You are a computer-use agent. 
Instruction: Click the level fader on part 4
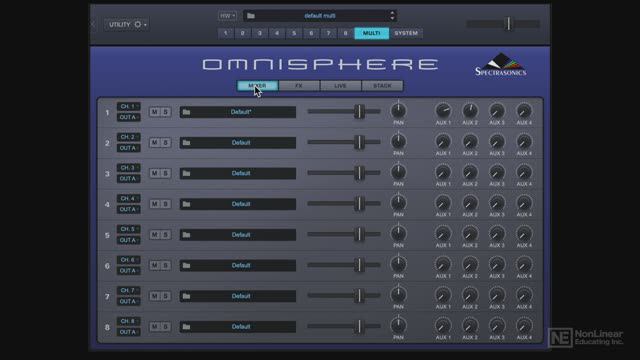point(344,203)
